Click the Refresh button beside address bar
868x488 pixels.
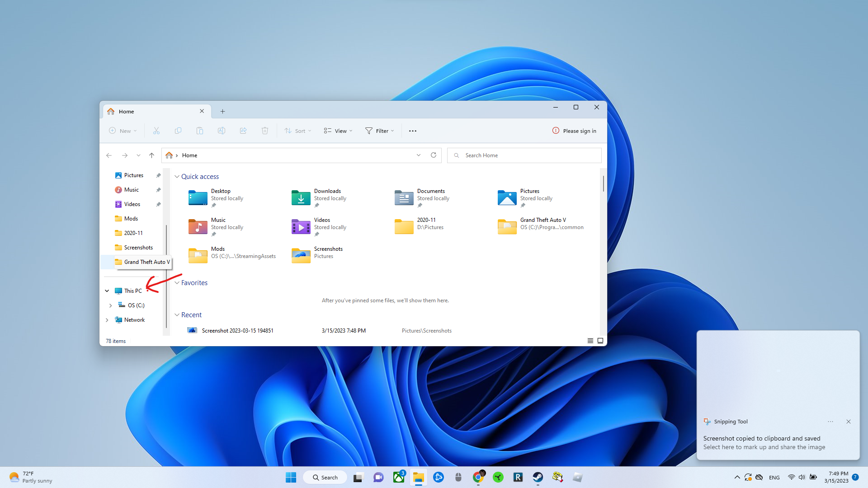(434, 155)
